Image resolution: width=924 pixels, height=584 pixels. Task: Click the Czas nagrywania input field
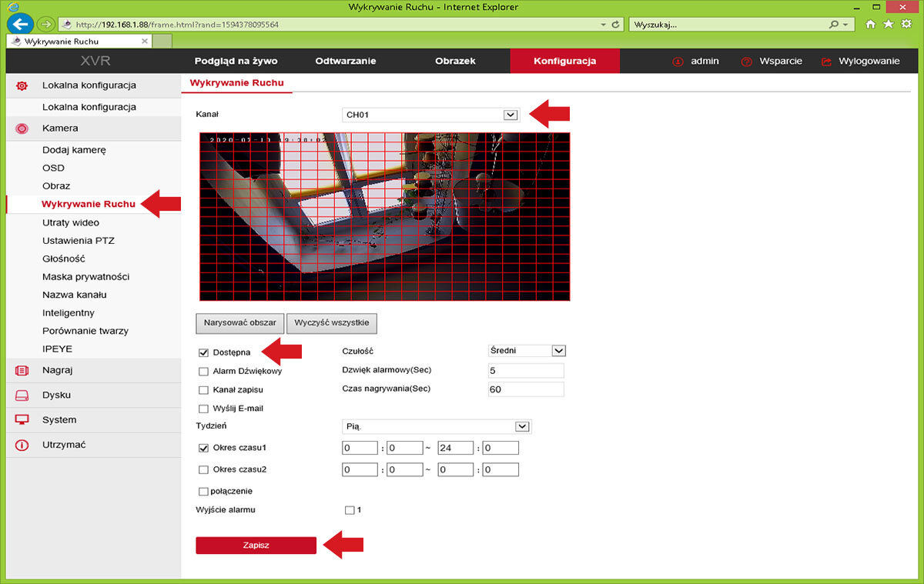click(526, 389)
